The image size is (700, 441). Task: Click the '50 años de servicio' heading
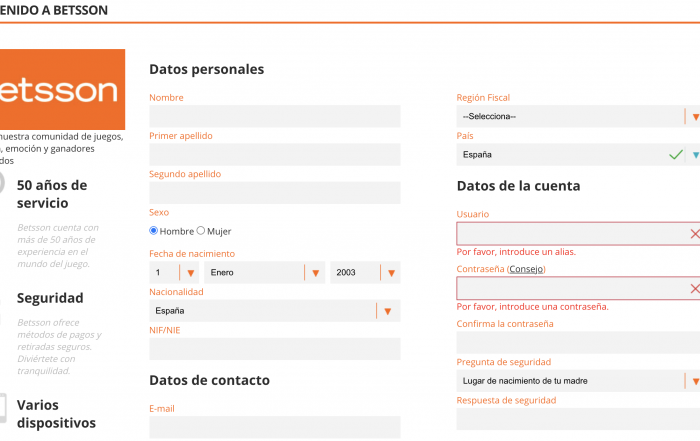tap(52, 194)
